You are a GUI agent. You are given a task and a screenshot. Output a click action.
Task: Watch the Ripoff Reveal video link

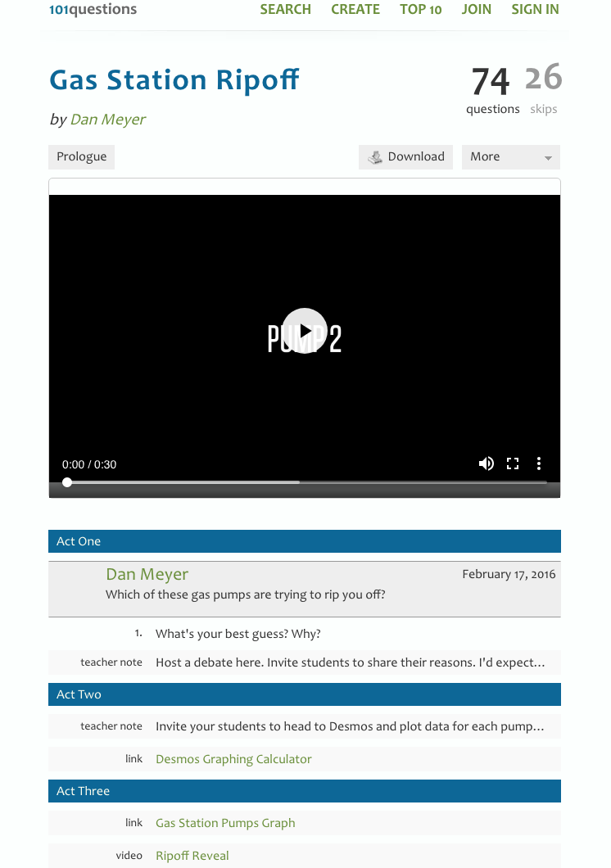pos(192,856)
